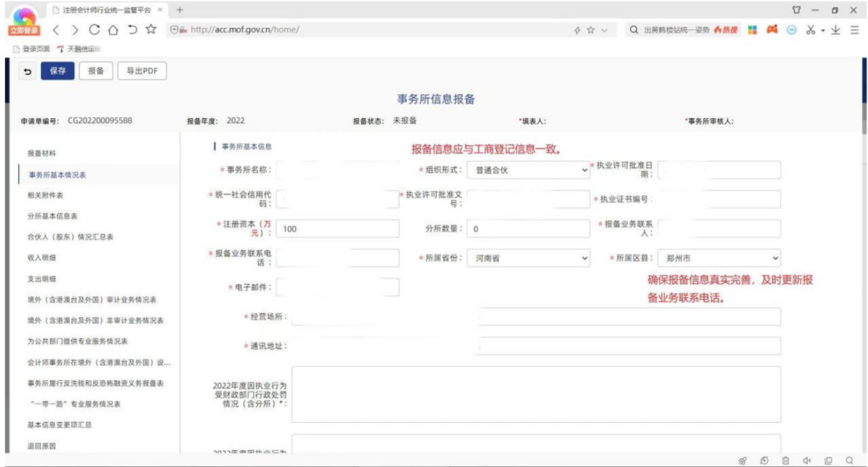Open 分所基本信息表 in the sidebar

point(52,216)
